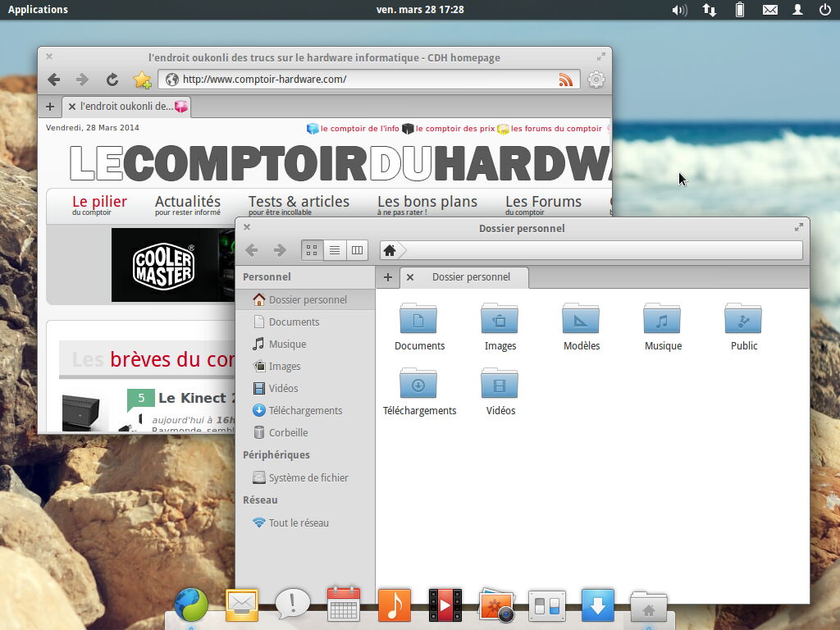Click the + to open a new Files tab

[x=387, y=277]
